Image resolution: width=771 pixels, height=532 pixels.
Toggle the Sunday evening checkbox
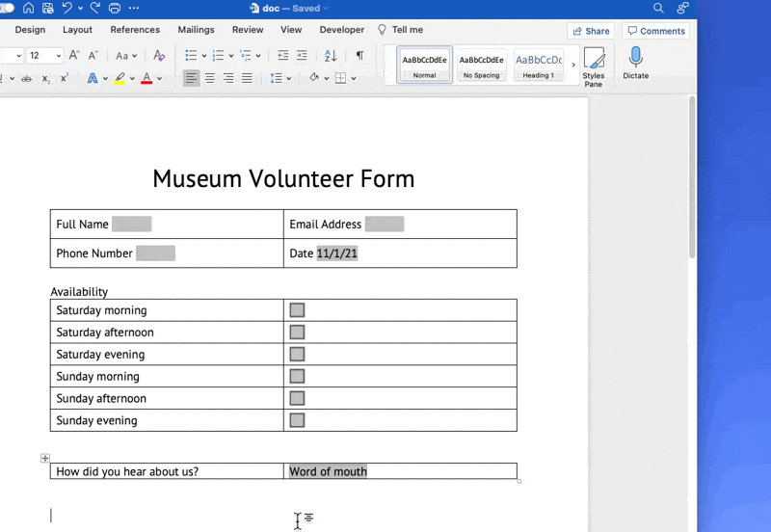tap(297, 420)
